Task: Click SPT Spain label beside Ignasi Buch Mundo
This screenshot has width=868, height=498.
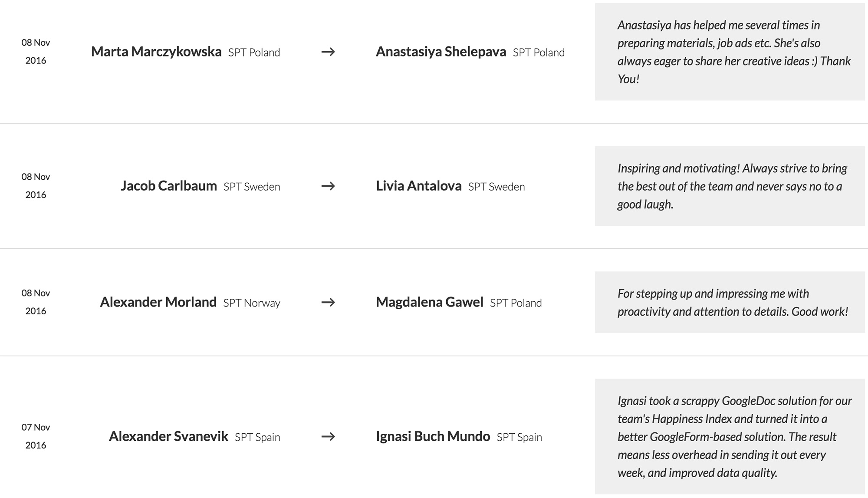Action: [x=519, y=437]
